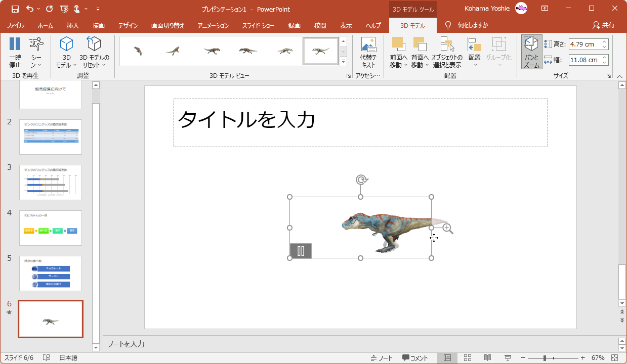This screenshot has width=627, height=364.
Task: Open オブジェクトの選択と表示 selection pane
Action: click(x=447, y=53)
